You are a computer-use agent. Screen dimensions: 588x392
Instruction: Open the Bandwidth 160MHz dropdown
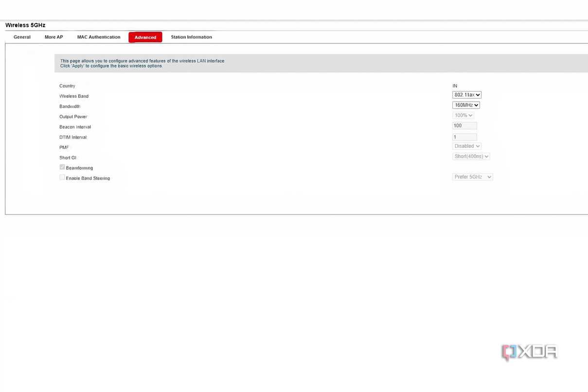(x=466, y=105)
